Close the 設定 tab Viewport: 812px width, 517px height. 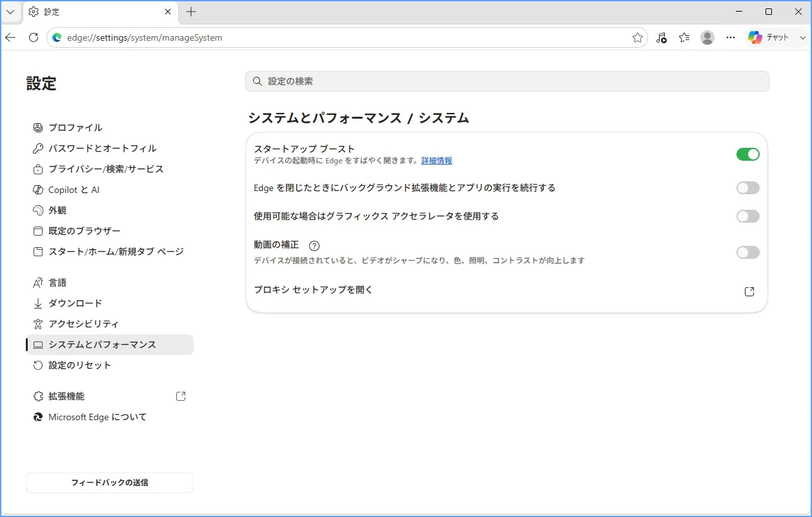(168, 12)
